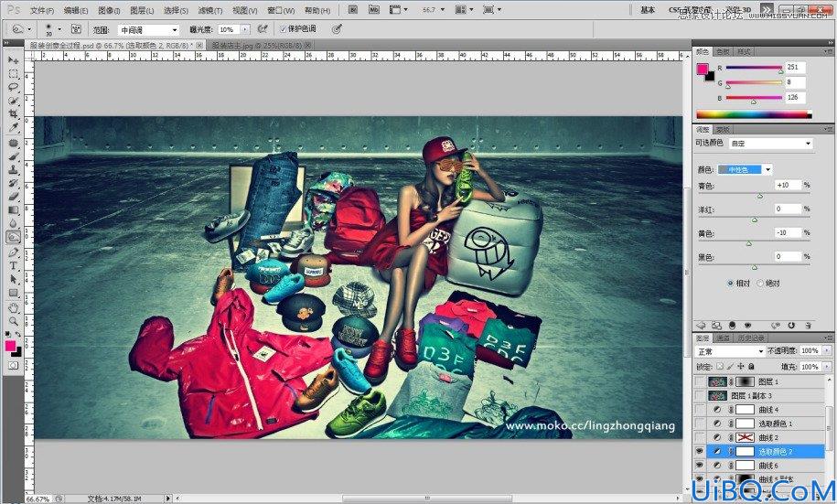Select the Clone Stamp tool
The width and height of the screenshot is (837, 504).
click(14, 170)
